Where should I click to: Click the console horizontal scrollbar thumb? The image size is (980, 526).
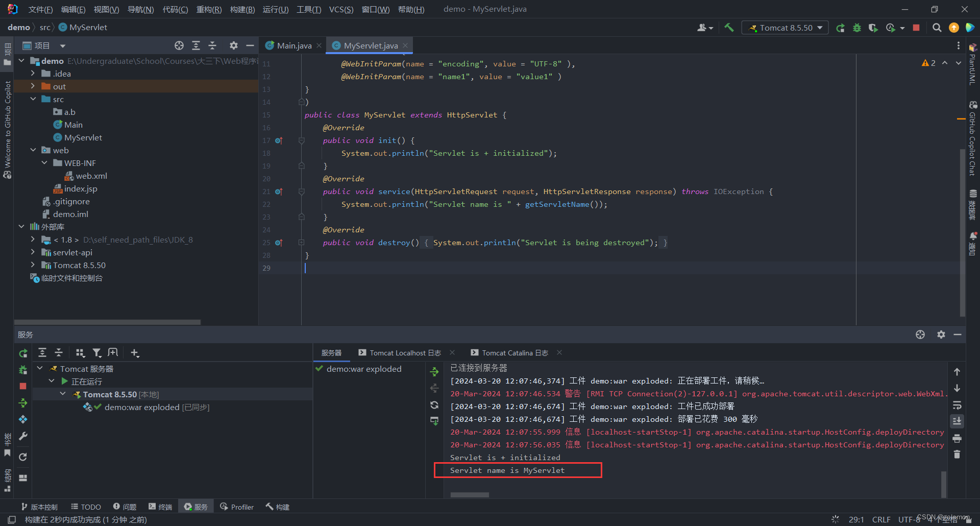coord(470,494)
